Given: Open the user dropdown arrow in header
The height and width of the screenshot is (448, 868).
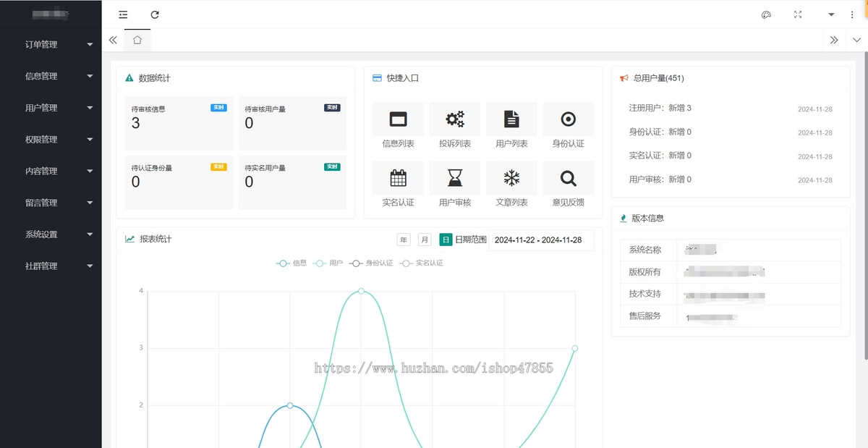Looking at the screenshot, I should (x=831, y=14).
